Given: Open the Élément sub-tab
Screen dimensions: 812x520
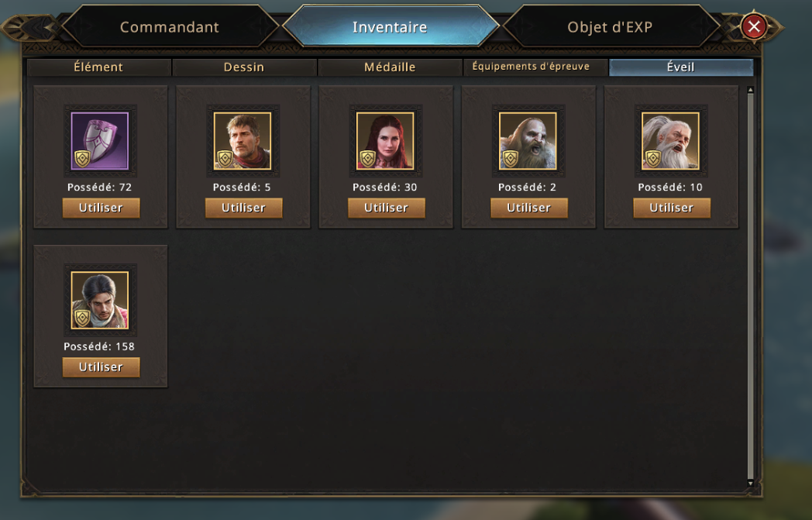Looking at the screenshot, I should [x=99, y=67].
